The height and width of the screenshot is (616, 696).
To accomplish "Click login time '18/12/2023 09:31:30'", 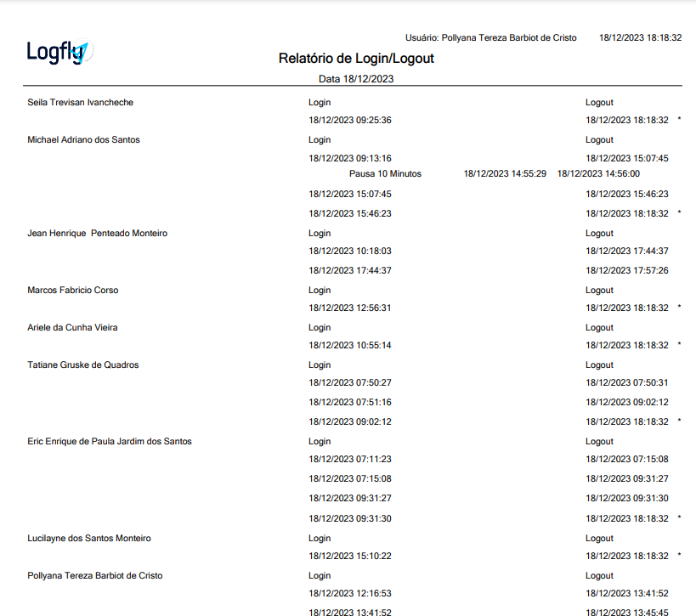I will [x=350, y=519].
